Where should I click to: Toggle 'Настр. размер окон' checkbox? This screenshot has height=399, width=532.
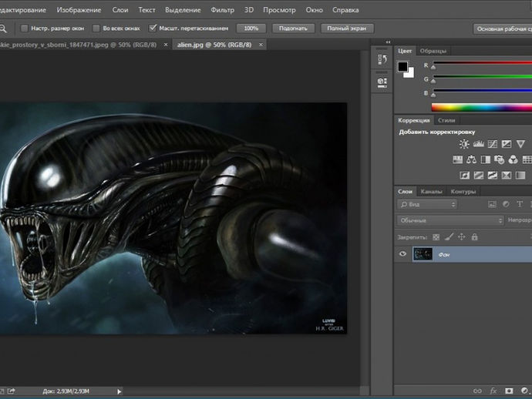[x=24, y=28]
